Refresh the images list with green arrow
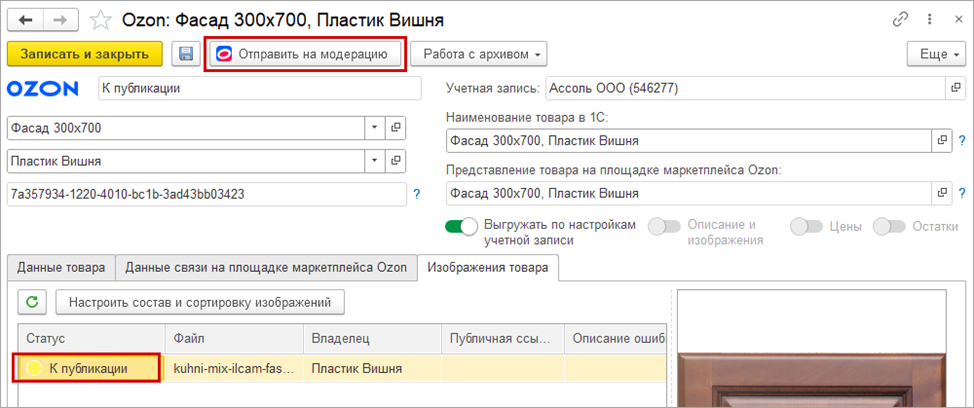The width and height of the screenshot is (974, 408). [32, 301]
